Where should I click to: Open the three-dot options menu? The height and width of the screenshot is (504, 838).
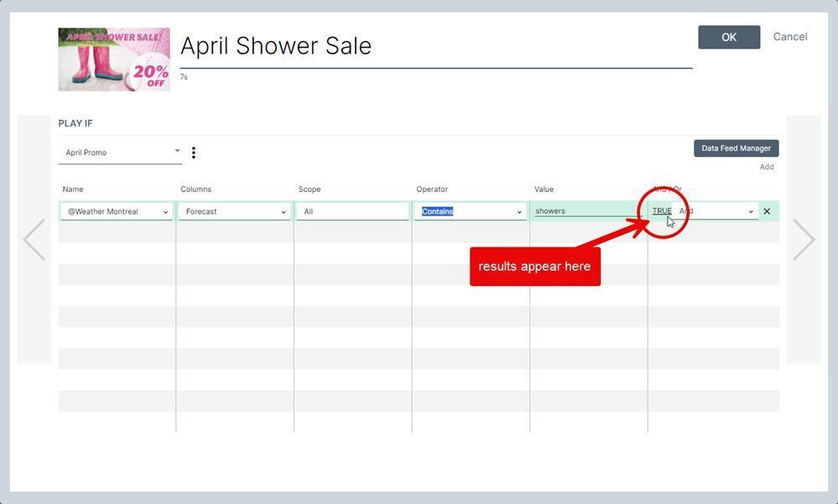click(x=194, y=153)
